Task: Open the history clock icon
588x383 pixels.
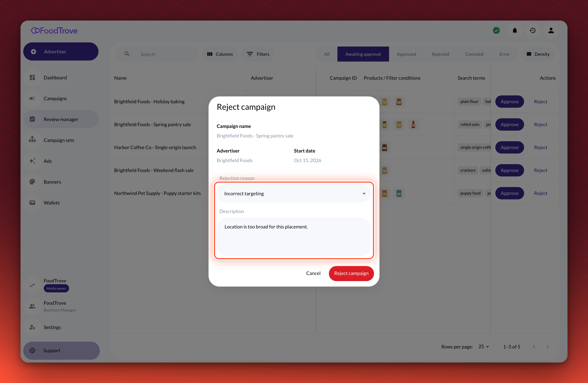Action: point(533,30)
